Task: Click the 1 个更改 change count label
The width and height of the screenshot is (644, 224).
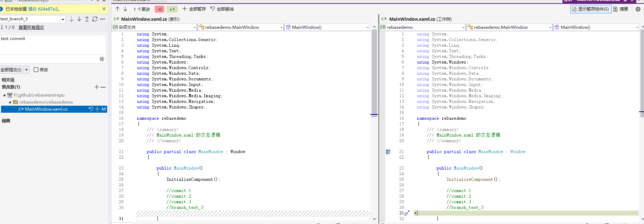Action: [142, 9]
